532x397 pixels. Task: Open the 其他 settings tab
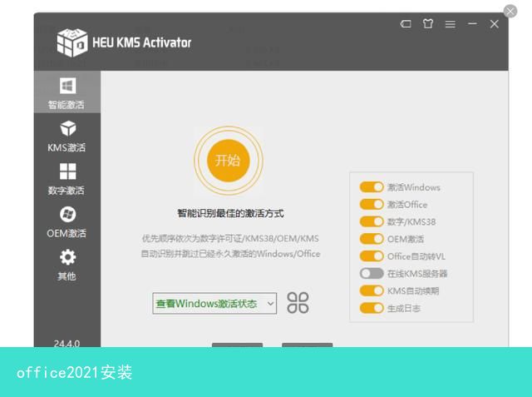[x=66, y=265]
